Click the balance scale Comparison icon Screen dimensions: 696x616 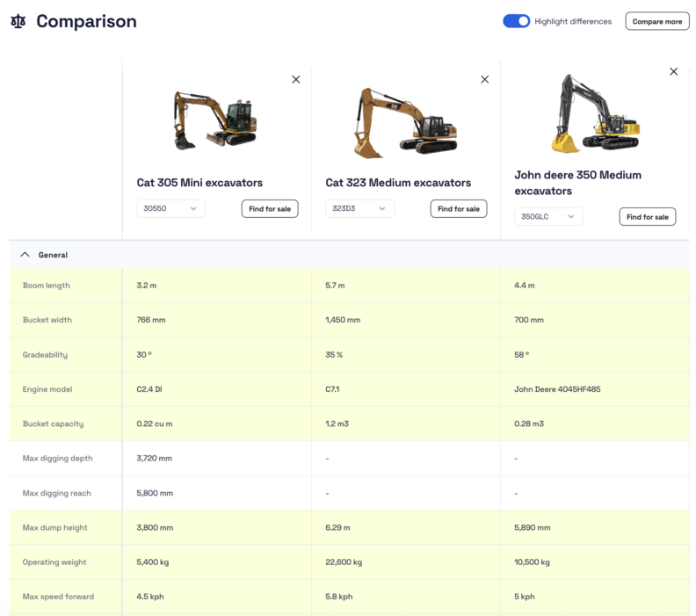click(x=18, y=21)
